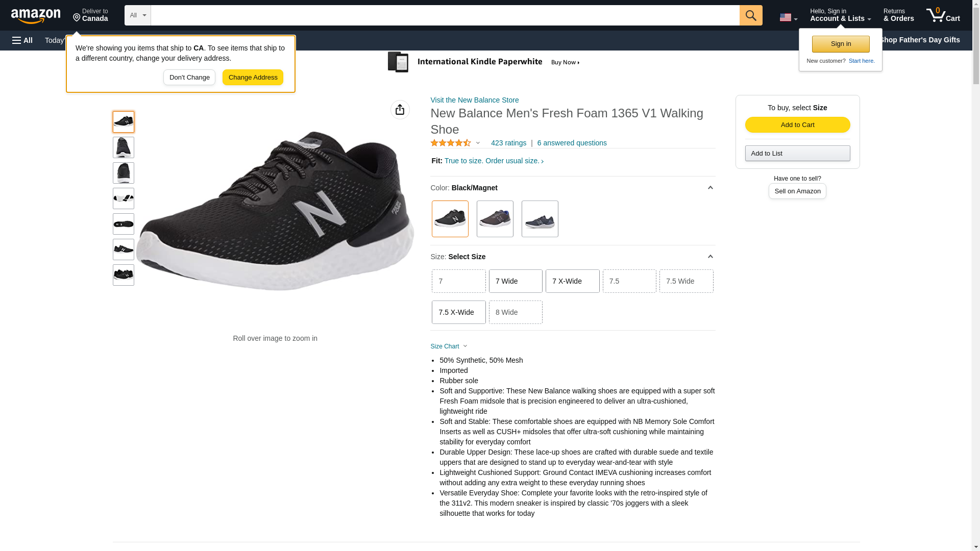
Task: Click in the search input field
Action: [444, 15]
